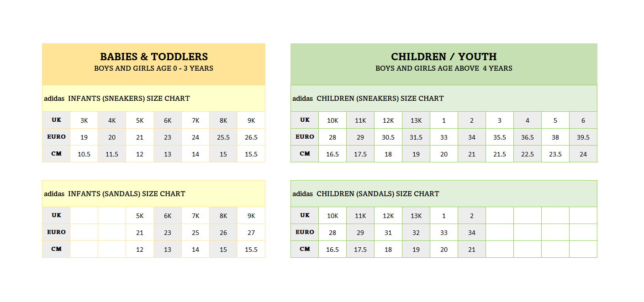Click the adidas INFANTS (SANDALS) SIZE CHART title

115,194
